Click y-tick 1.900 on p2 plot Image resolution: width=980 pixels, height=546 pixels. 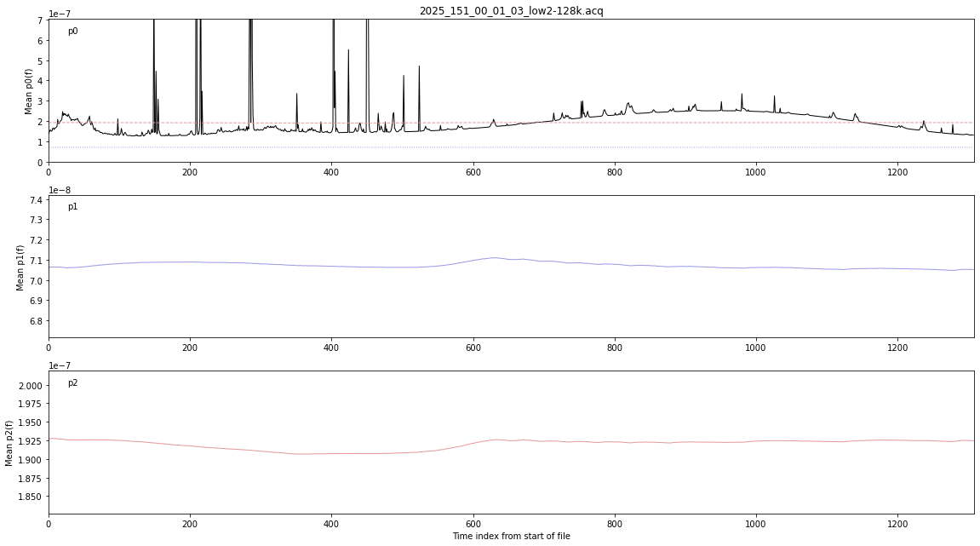[32, 460]
